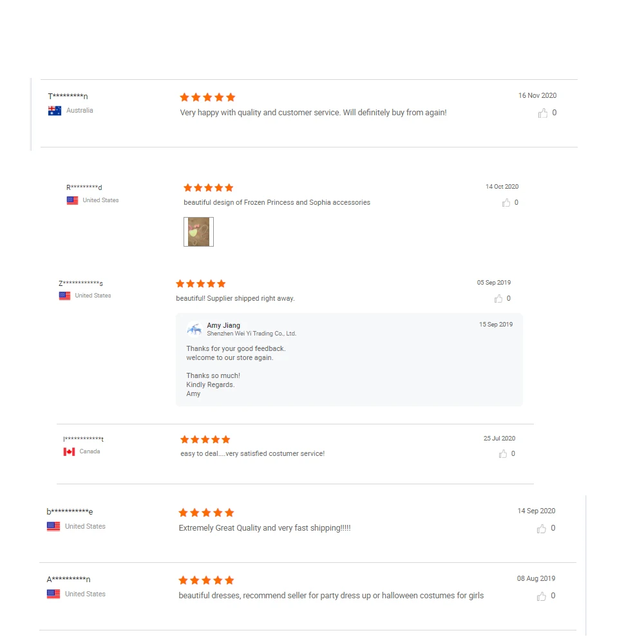
Task: Thumbs-up the 08 Aug 2019 review
Action: point(542,596)
